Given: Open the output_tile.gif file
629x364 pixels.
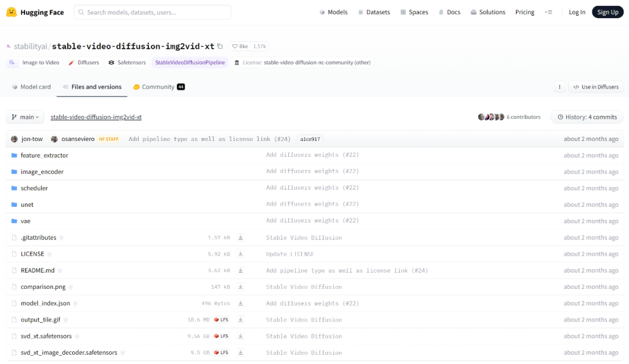Looking at the screenshot, I should [41, 320].
